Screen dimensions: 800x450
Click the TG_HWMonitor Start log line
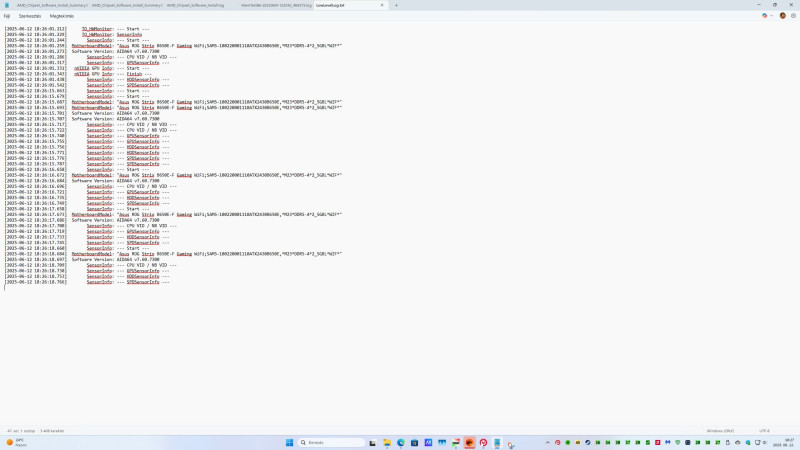[77, 29]
